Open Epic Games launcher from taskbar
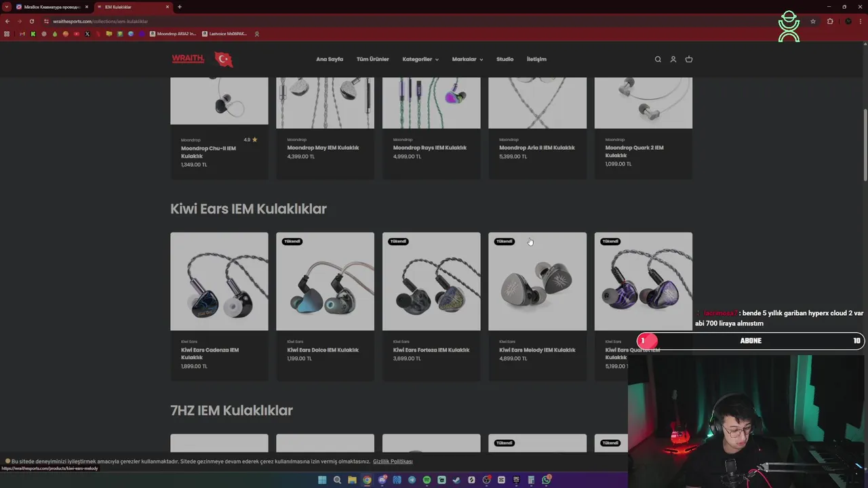This screenshot has height=488, width=868. [x=516, y=480]
